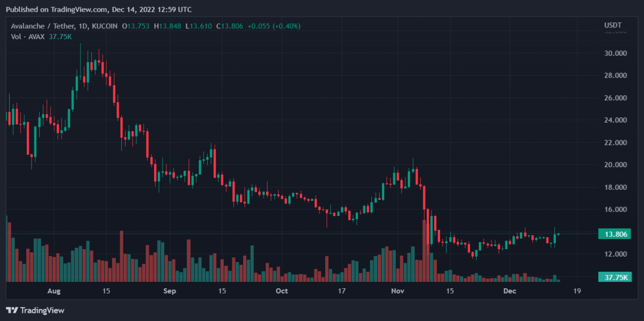Screen dimensions: 644x321
Task: Click the Dec label on time axis
Action: (x=510, y=291)
